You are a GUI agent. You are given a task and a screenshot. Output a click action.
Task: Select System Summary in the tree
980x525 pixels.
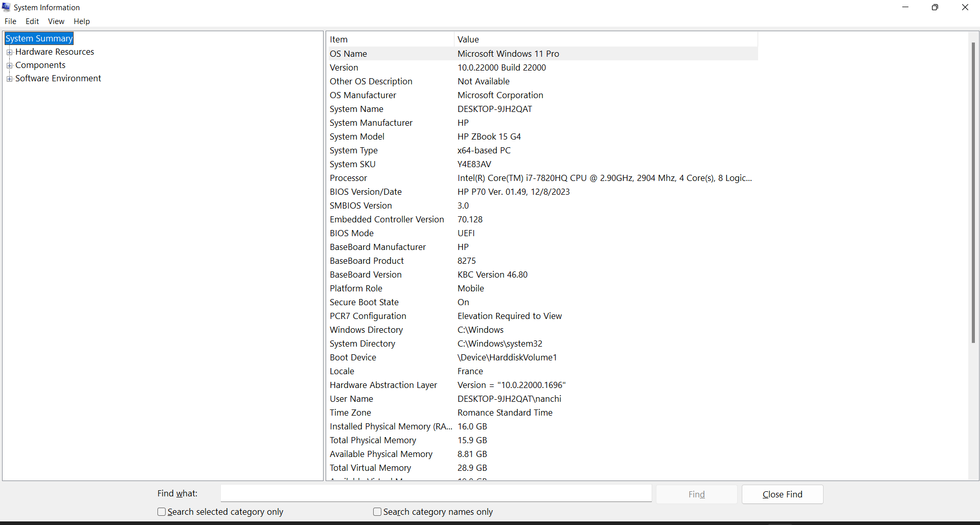tap(39, 38)
